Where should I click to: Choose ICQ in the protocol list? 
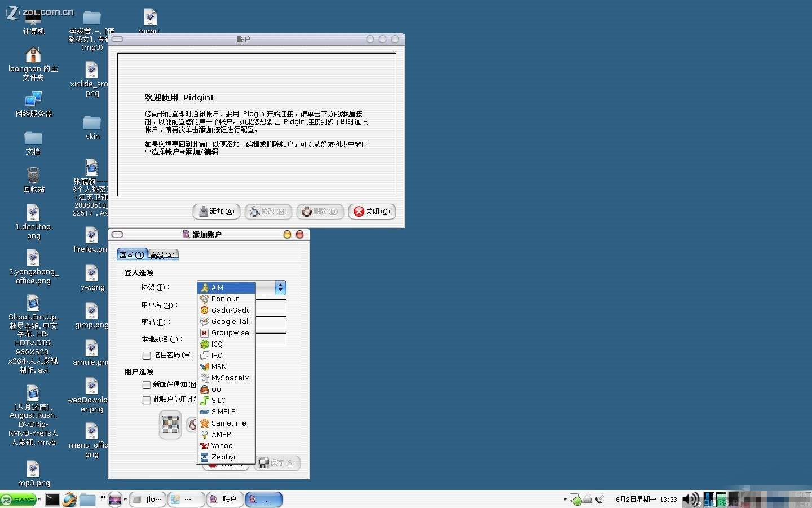click(x=226, y=344)
